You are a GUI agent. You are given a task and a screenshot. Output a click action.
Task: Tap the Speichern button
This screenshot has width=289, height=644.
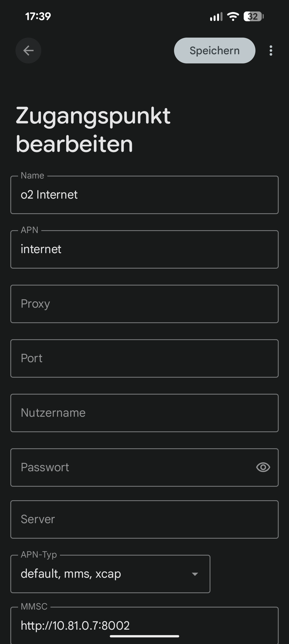click(x=215, y=51)
